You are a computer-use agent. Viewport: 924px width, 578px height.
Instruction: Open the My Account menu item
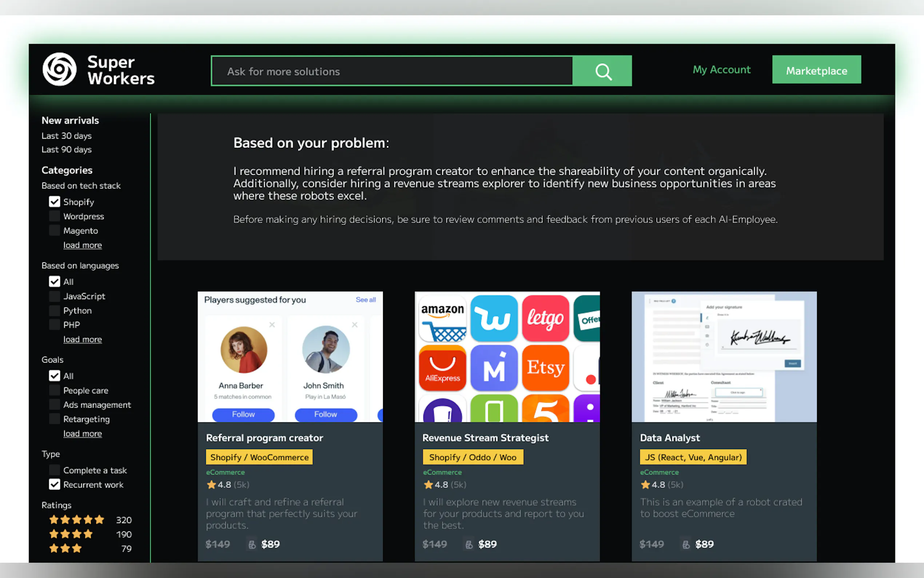click(721, 70)
